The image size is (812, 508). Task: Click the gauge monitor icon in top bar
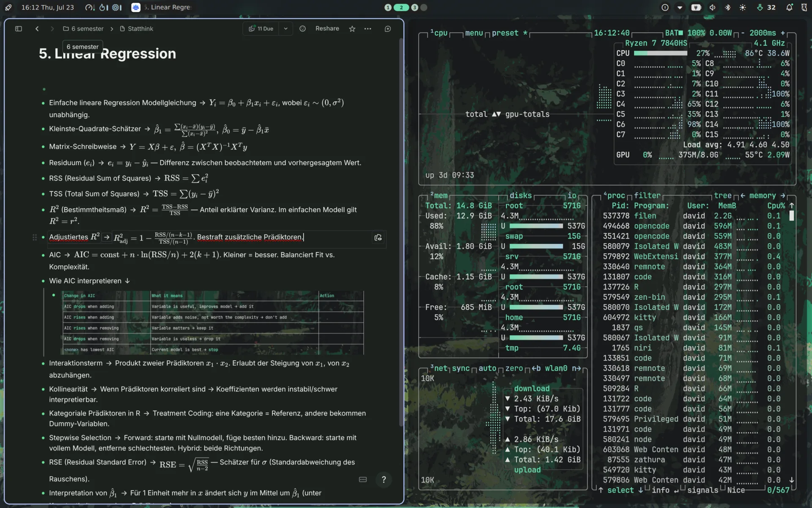point(89,7)
